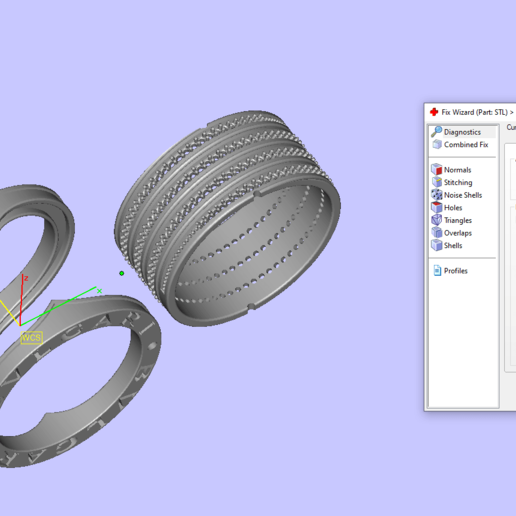Click the Stitching cube icon
This screenshot has width=516, height=516.
pos(437,182)
